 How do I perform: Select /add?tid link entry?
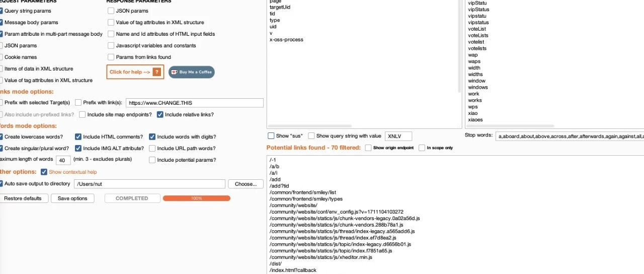[279, 186]
